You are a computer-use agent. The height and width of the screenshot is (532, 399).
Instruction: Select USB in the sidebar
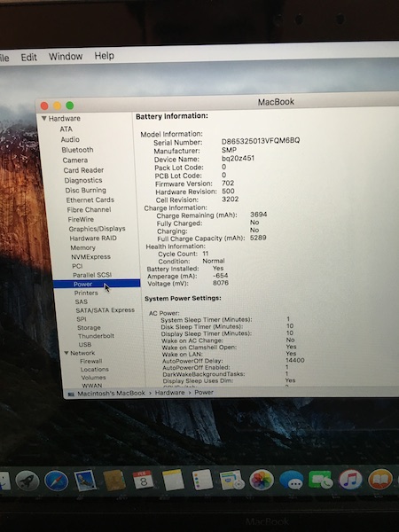pos(85,344)
